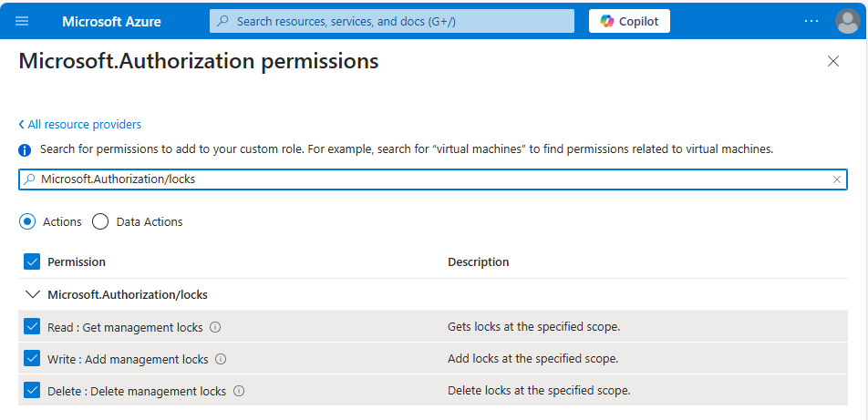The height and width of the screenshot is (420, 868).
Task: Close the Microsoft.Authorization permissions panel
Action: [833, 61]
